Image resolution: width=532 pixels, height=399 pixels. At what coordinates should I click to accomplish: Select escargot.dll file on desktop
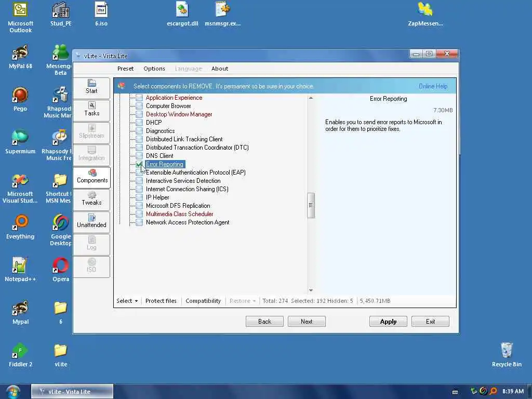182,14
